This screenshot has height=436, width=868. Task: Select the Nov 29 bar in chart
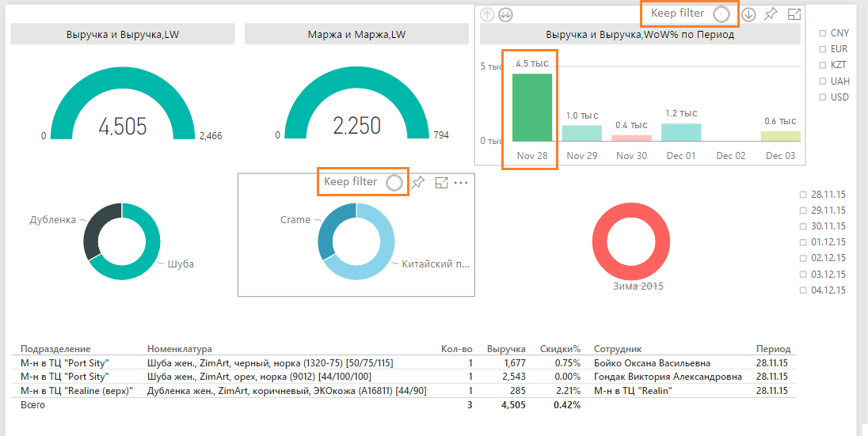tap(582, 134)
